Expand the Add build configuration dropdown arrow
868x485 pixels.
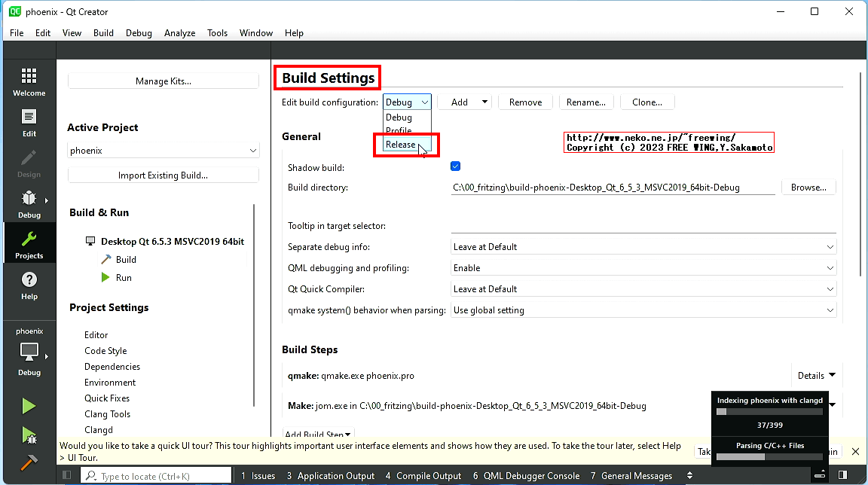(x=483, y=101)
